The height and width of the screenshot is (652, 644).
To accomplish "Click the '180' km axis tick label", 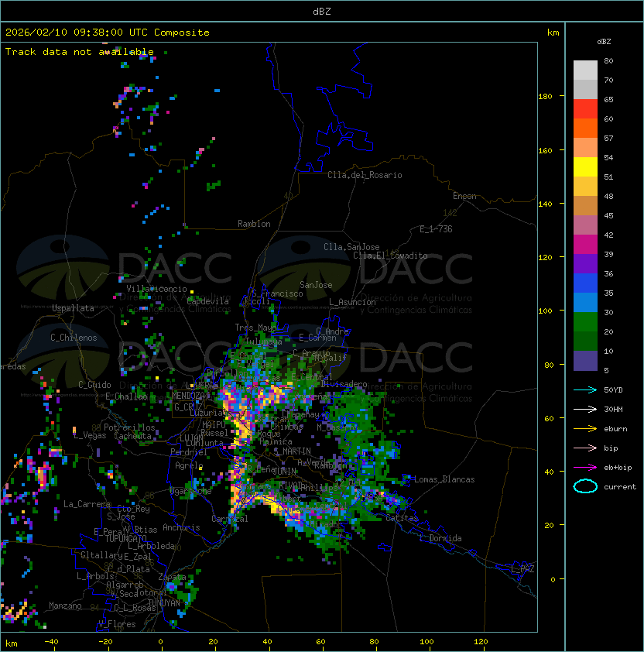I will click(545, 97).
